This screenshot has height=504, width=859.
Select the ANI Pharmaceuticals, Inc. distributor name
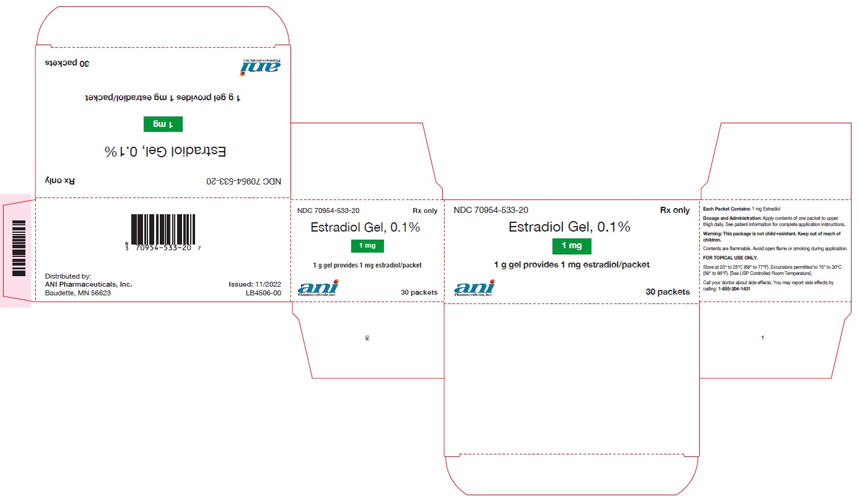point(89,284)
